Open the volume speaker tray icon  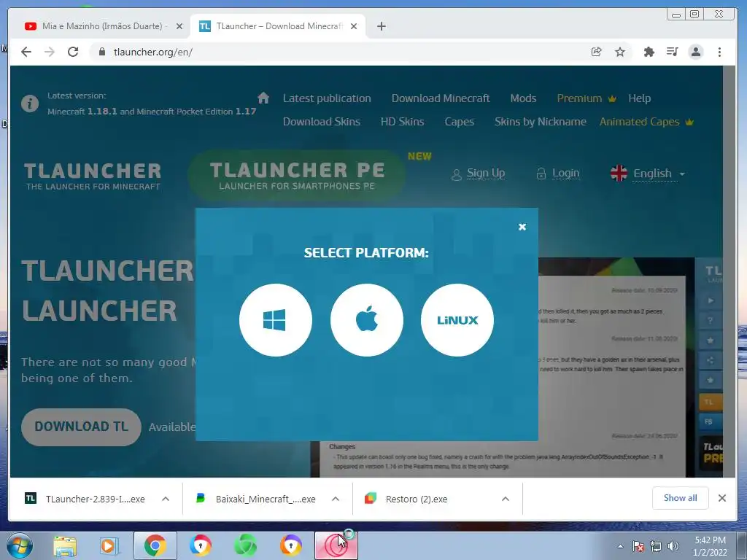(673, 546)
